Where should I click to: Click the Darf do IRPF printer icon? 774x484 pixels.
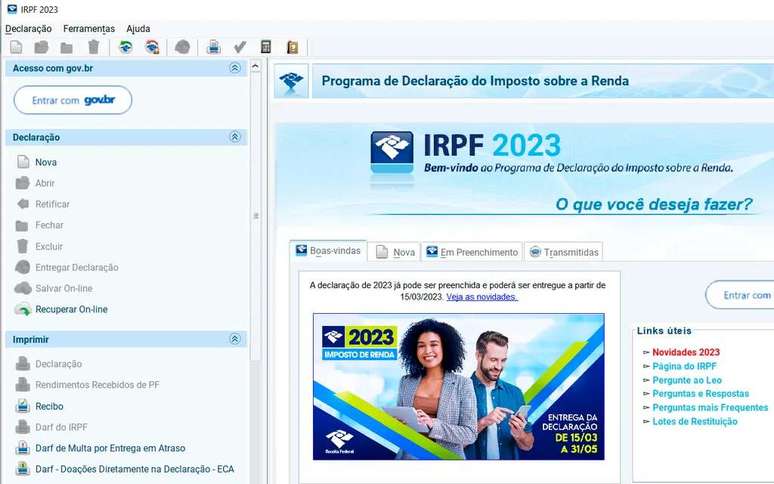click(x=23, y=427)
